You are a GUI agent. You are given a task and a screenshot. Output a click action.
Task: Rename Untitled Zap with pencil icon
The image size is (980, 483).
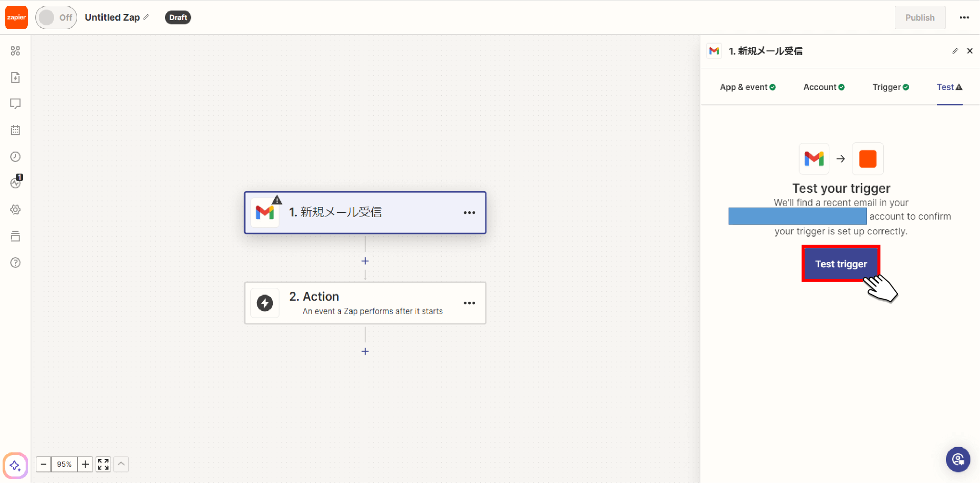pos(146,17)
